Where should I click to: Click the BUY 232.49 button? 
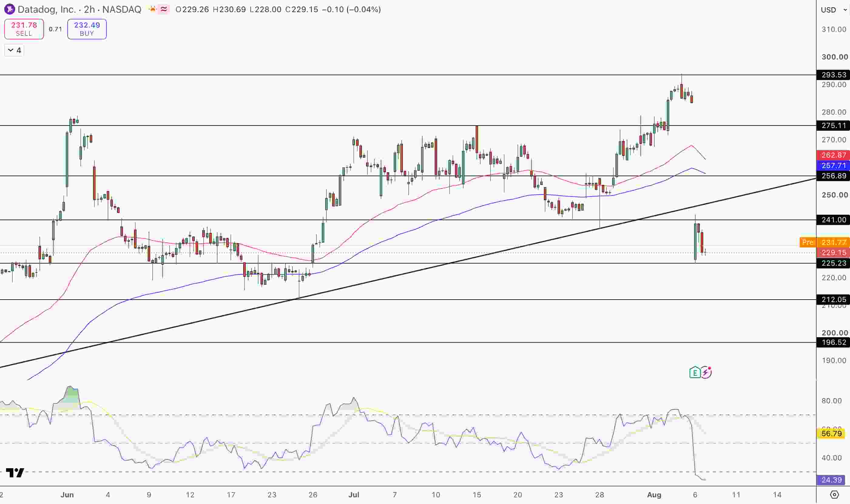point(87,29)
